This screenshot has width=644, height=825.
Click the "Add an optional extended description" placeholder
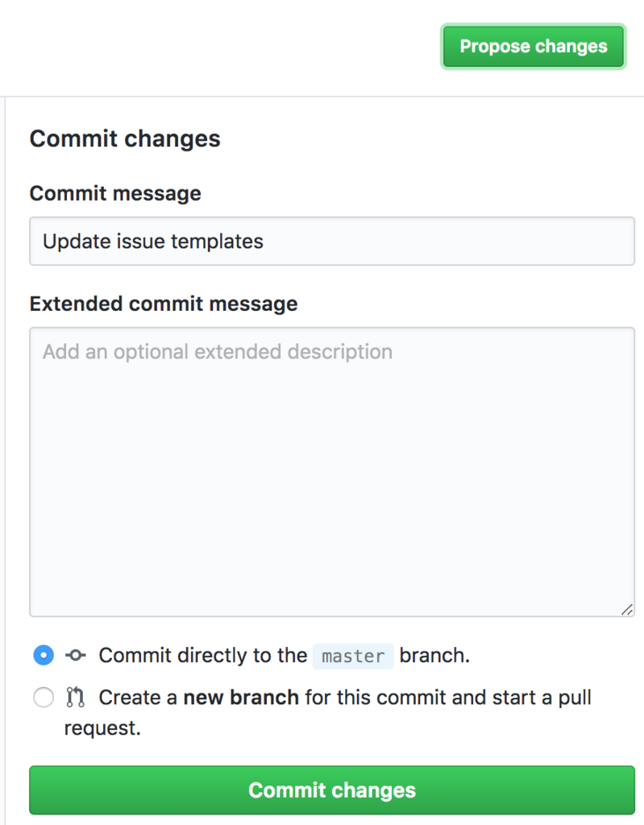218,352
